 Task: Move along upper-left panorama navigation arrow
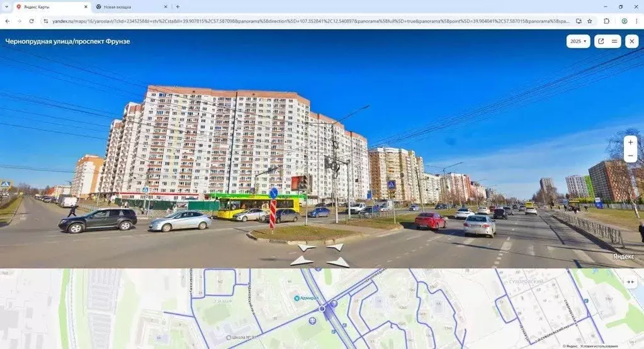307,248
